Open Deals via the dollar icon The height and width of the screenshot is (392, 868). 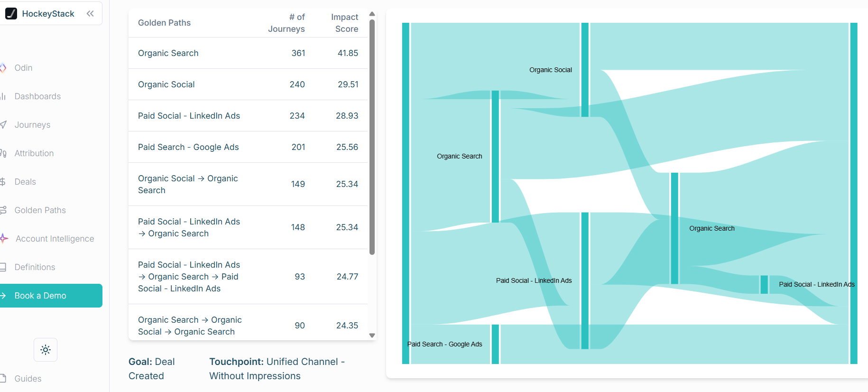click(x=4, y=181)
